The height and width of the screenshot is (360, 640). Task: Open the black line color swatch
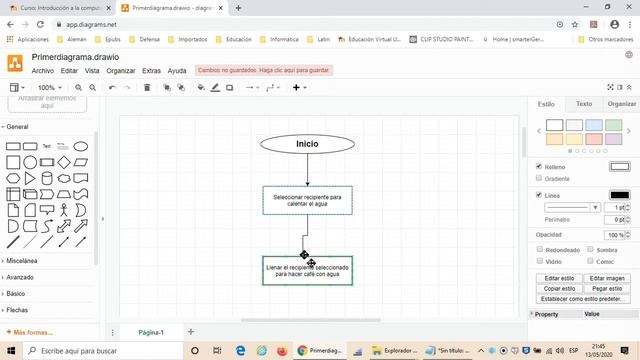point(620,195)
